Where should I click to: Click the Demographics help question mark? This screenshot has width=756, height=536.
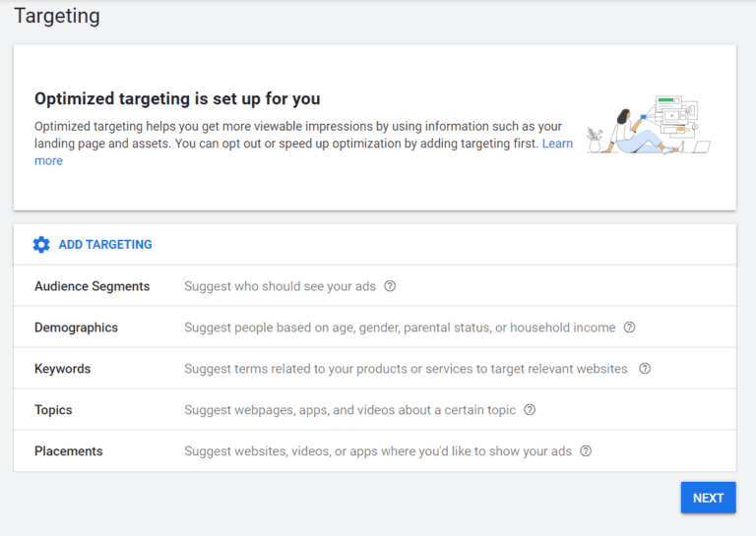pyautogui.click(x=630, y=328)
